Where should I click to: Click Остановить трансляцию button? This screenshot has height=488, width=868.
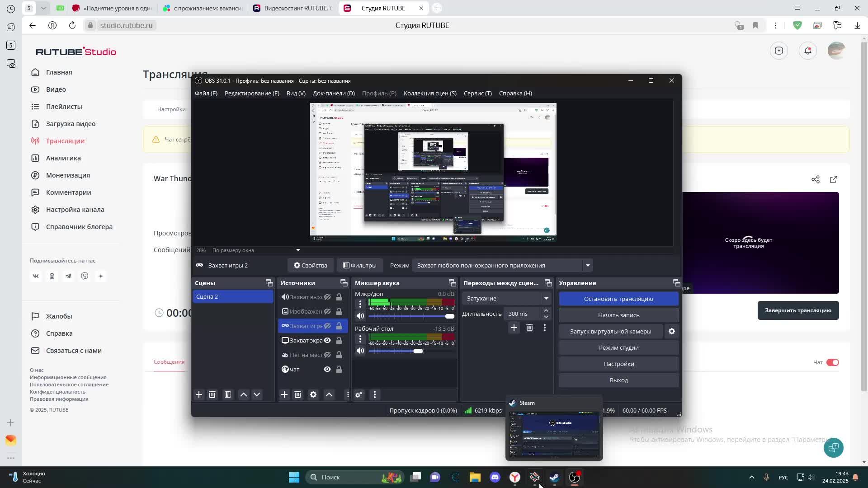[618, 299]
